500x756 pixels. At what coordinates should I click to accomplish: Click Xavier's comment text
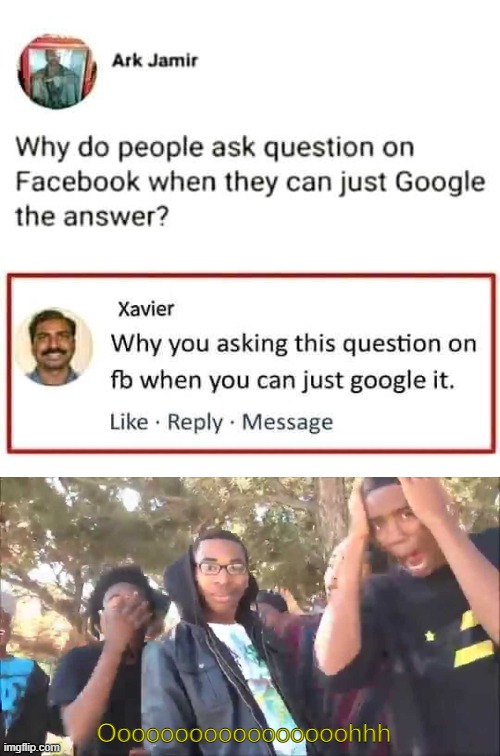point(293,363)
